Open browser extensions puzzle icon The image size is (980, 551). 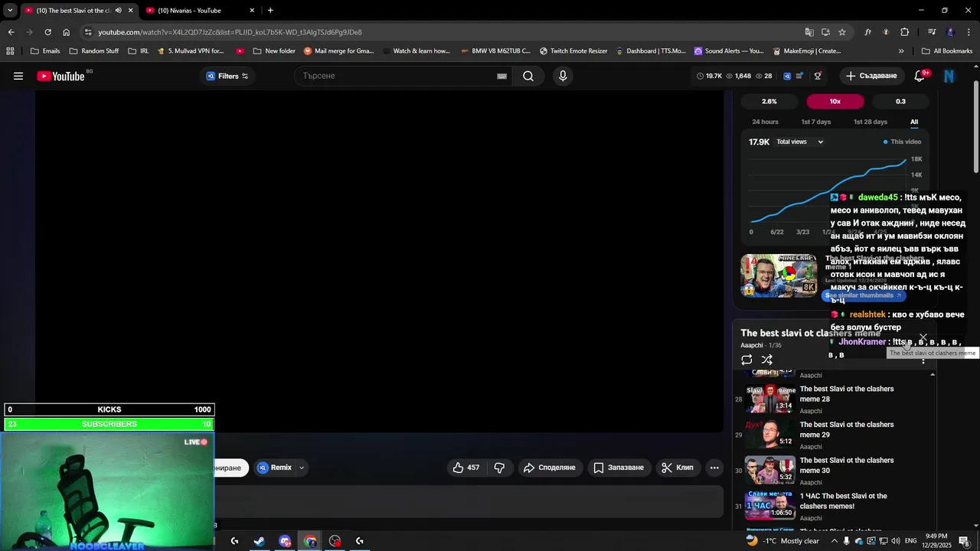pyautogui.click(x=904, y=32)
